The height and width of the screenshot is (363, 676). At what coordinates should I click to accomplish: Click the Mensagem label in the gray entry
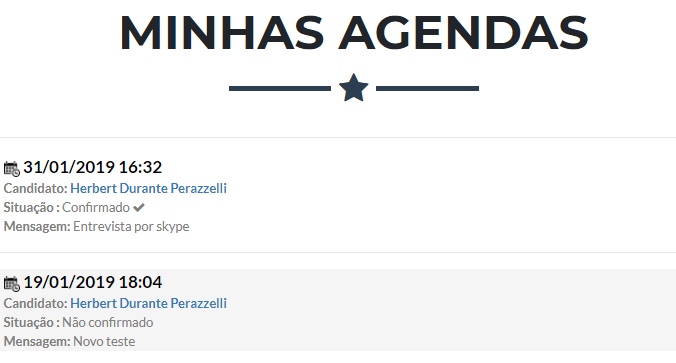coord(37,341)
